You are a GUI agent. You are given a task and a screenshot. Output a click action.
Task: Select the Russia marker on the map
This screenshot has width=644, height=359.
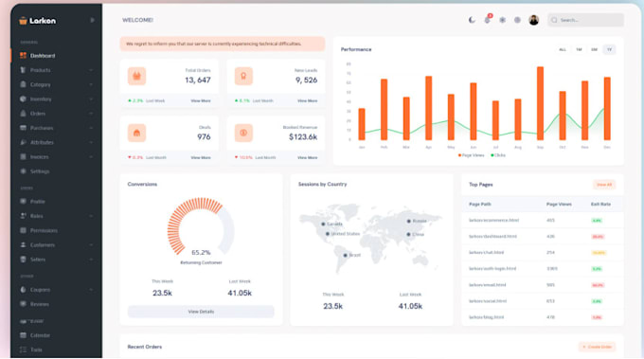409,221
